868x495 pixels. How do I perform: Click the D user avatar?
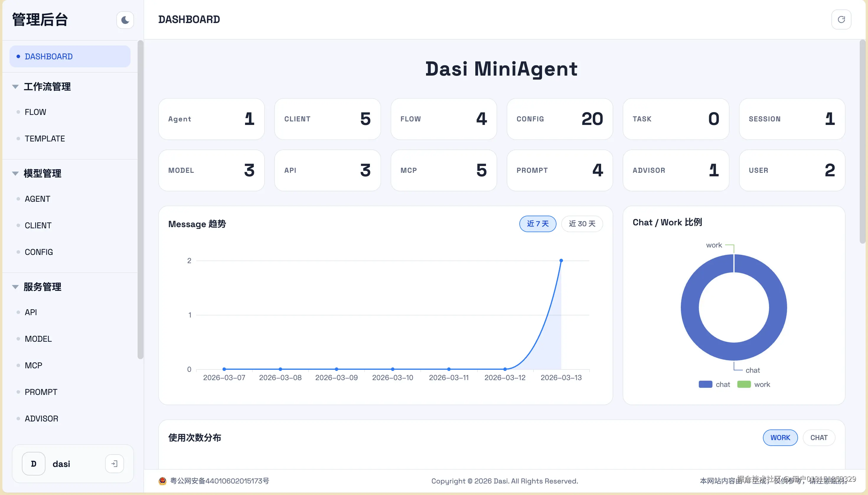pos(34,464)
